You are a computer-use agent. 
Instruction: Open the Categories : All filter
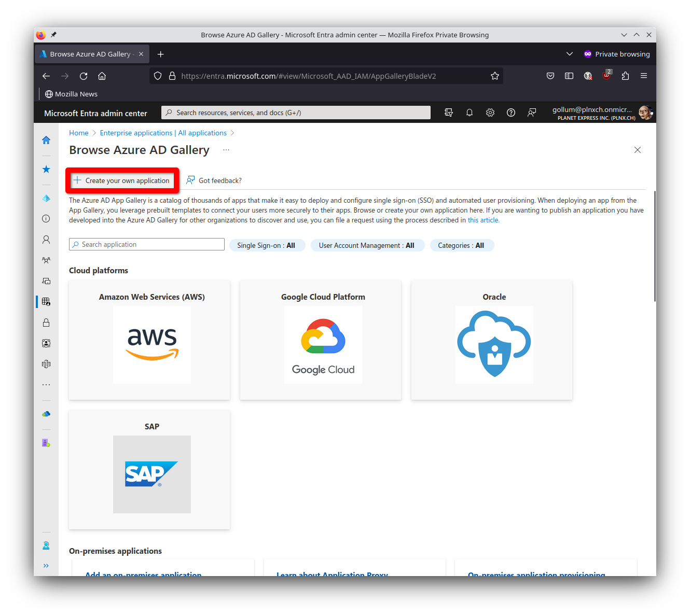click(462, 245)
